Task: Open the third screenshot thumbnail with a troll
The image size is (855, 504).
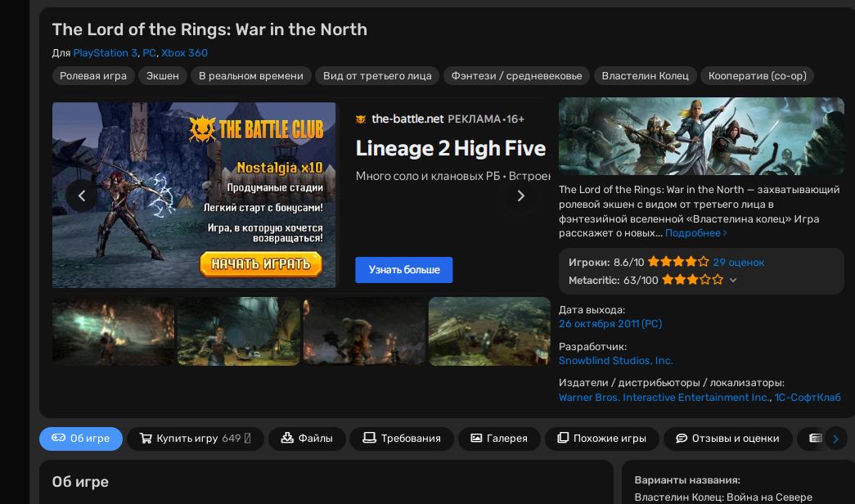Action: (x=364, y=331)
